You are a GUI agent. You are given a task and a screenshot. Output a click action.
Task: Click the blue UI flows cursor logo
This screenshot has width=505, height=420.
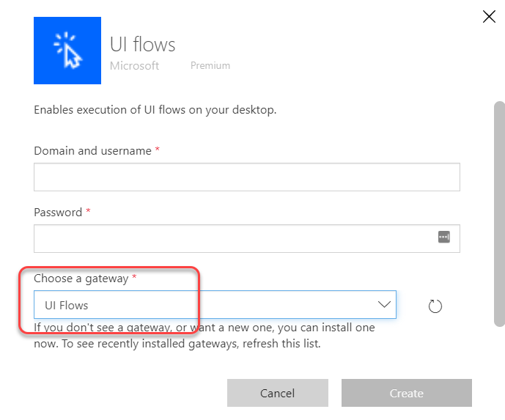tap(67, 51)
